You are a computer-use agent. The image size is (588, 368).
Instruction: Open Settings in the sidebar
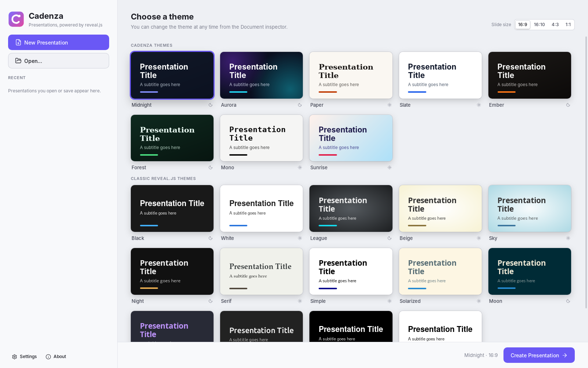pyautogui.click(x=24, y=357)
